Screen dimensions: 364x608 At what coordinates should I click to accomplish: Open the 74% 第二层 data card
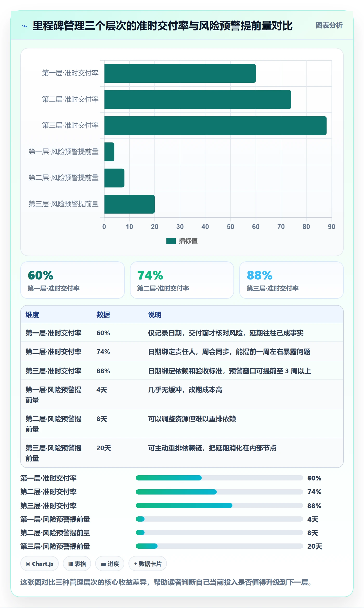182,280
